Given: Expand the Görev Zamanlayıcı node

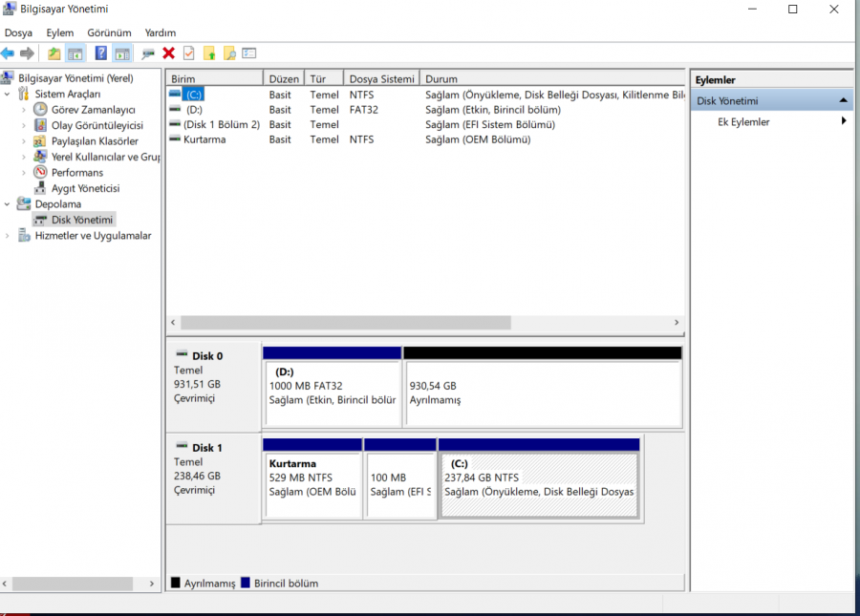Looking at the screenshot, I should [25, 110].
